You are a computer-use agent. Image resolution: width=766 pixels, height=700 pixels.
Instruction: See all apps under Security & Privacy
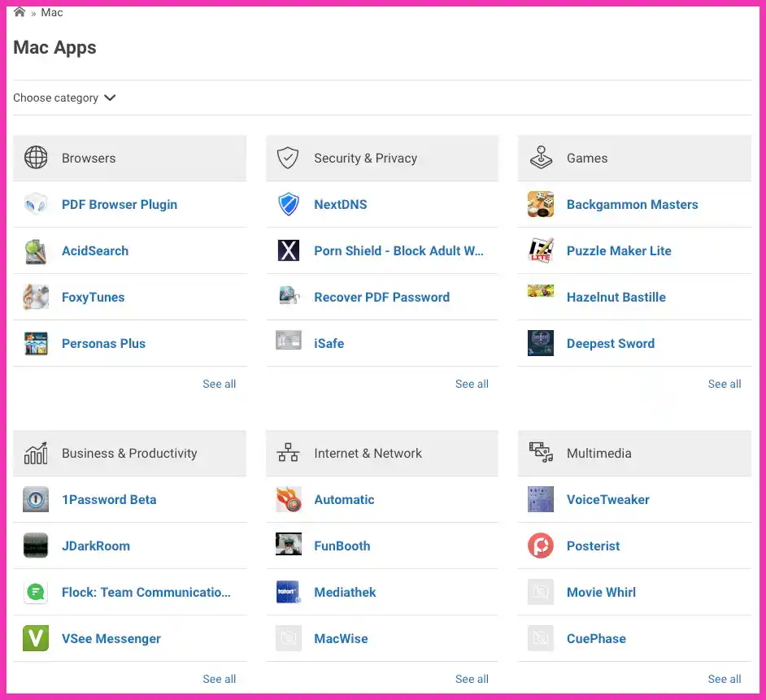coord(472,384)
